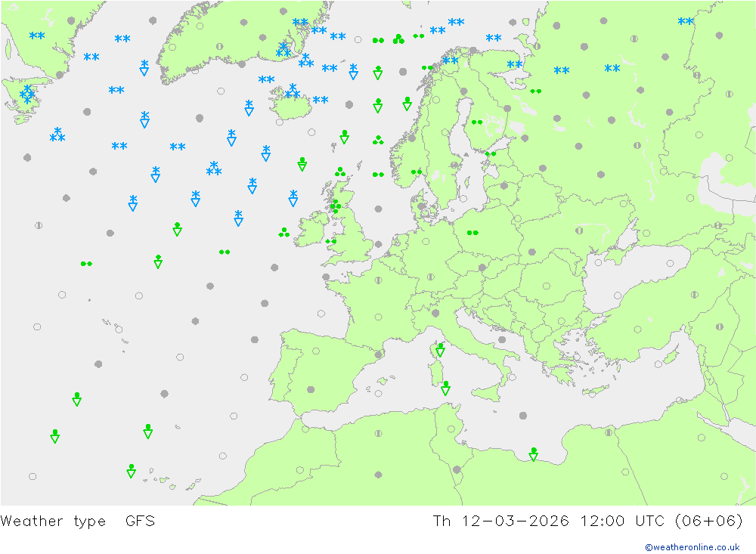Click the shower symbol beside the Canary Islands
Viewport: 756px width, 554px height.
tap(131, 471)
